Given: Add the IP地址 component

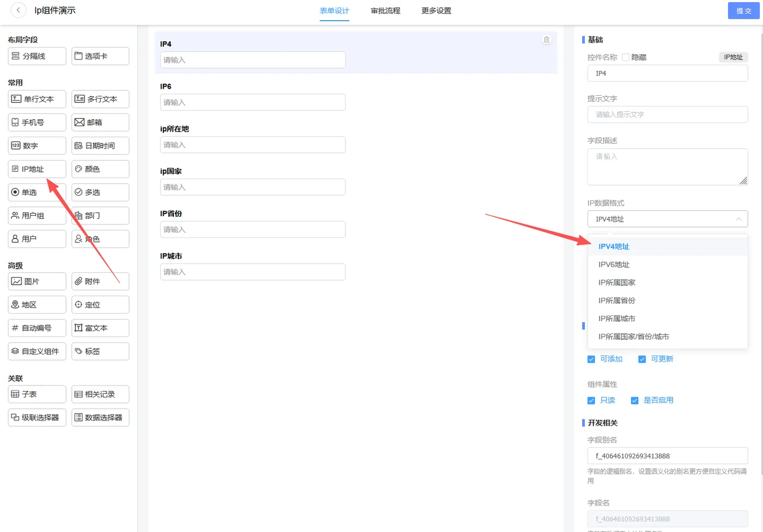Looking at the screenshot, I should point(37,169).
